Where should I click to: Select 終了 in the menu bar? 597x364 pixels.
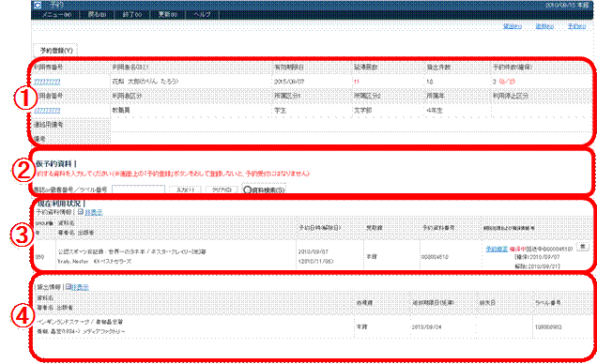pos(132,14)
